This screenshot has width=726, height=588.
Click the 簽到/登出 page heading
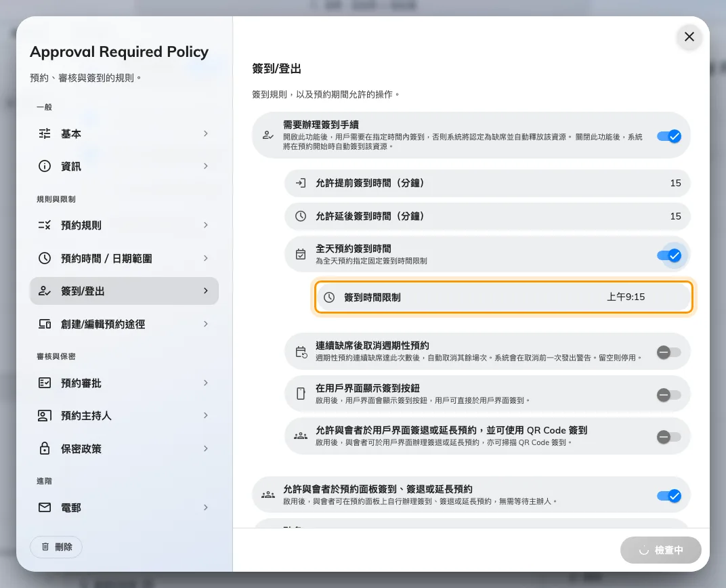pyautogui.click(x=276, y=68)
